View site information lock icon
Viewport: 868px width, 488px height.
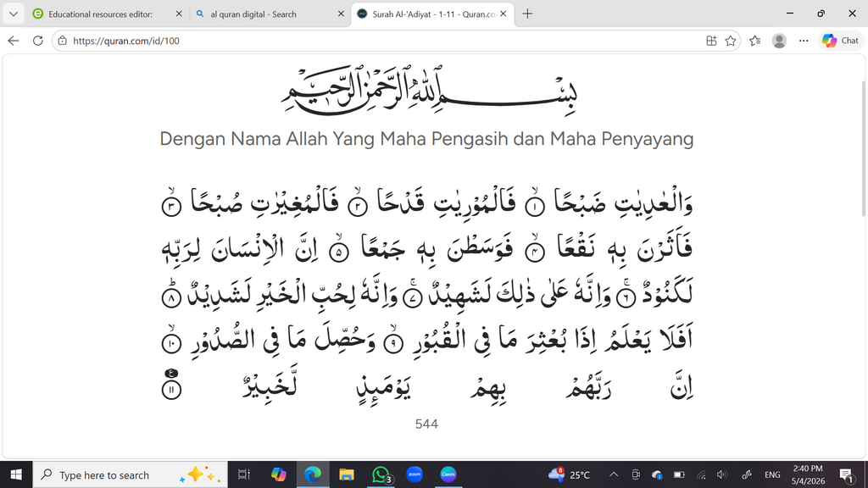(63, 41)
